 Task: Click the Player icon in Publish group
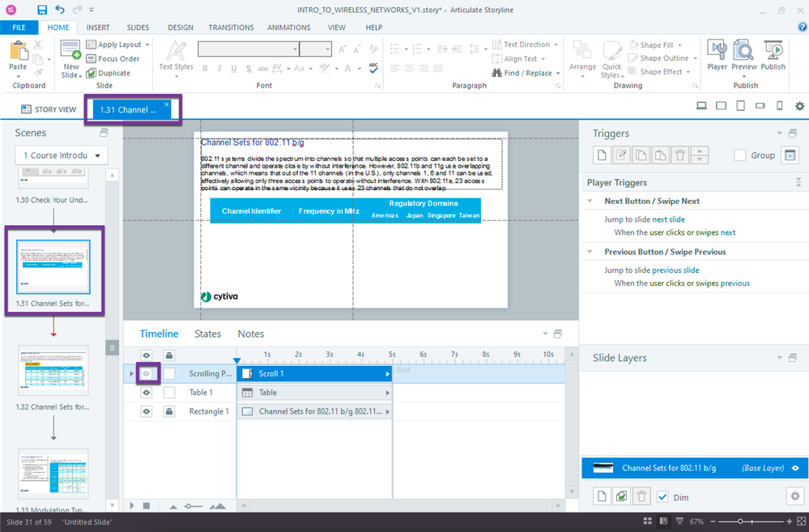[x=717, y=55]
